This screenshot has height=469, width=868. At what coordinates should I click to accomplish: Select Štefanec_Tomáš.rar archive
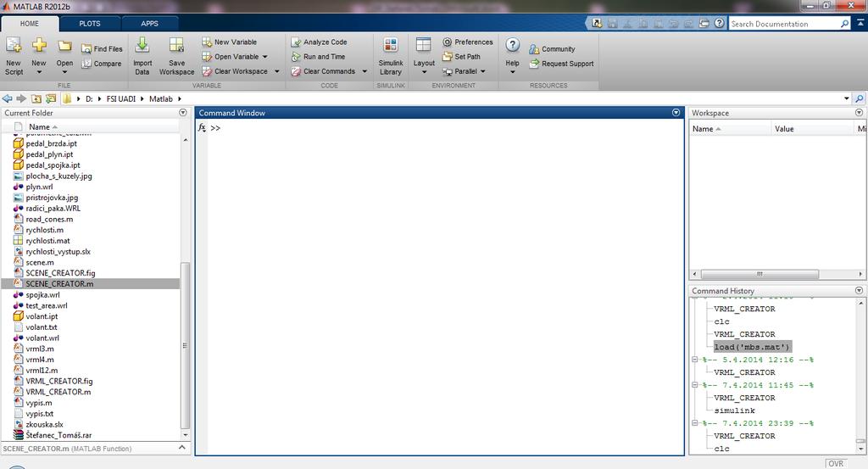[58, 435]
